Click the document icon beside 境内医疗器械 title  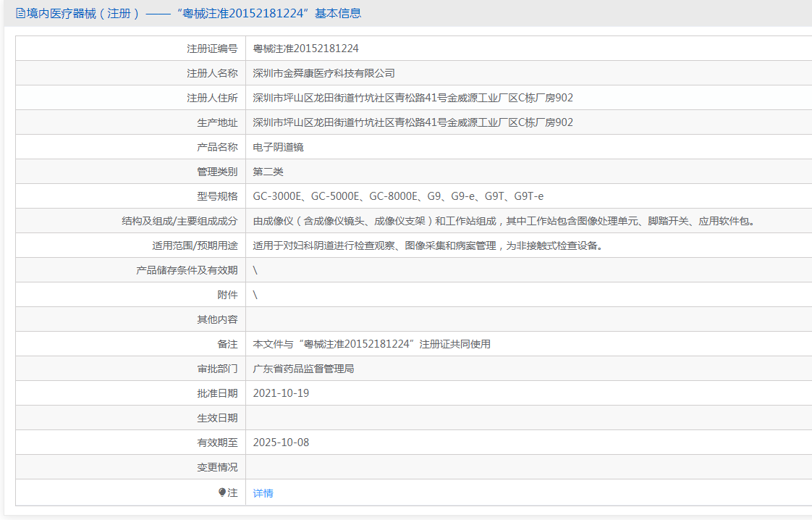click(x=20, y=14)
